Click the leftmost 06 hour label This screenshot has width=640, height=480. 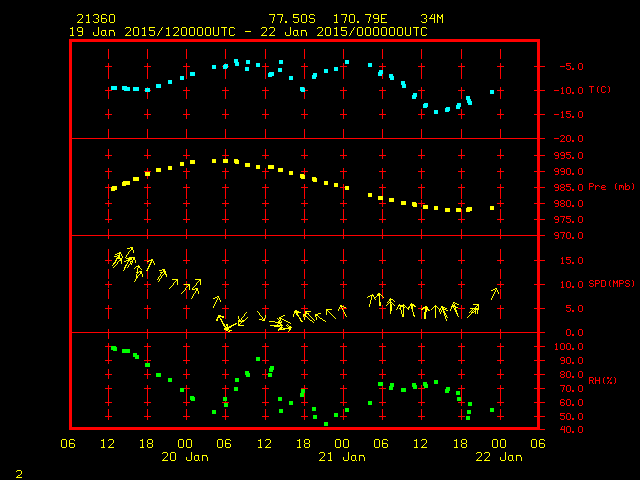pyautogui.click(x=68, y=444)
